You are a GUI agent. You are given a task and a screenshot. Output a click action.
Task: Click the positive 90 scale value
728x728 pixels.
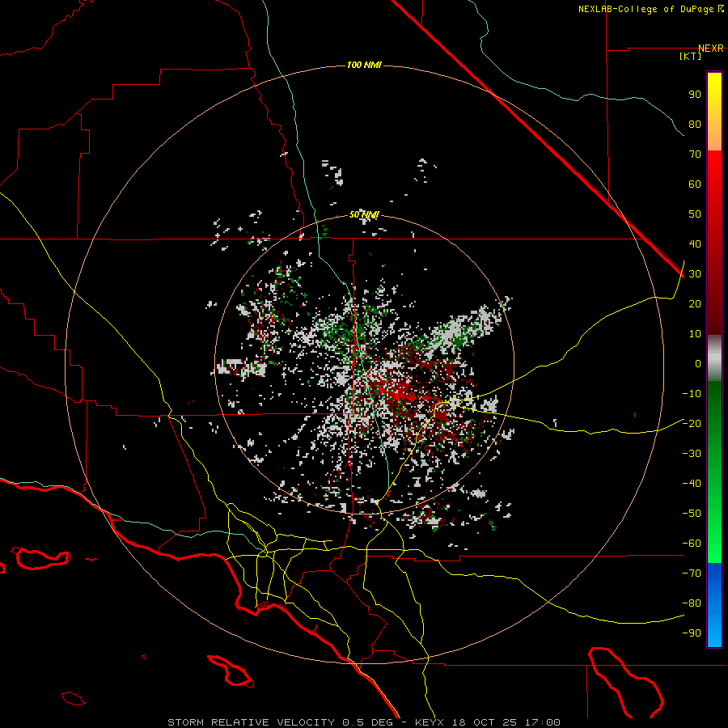coord(695,95)
